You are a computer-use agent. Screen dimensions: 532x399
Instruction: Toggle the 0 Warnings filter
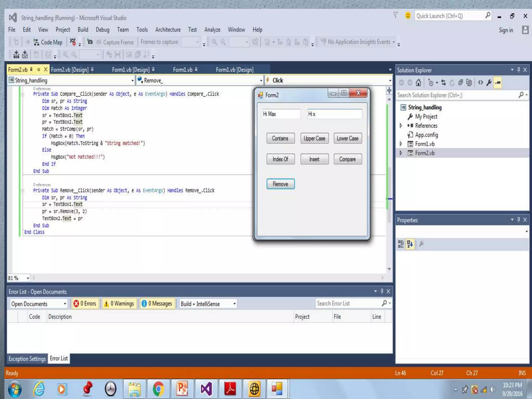(119, 303)
